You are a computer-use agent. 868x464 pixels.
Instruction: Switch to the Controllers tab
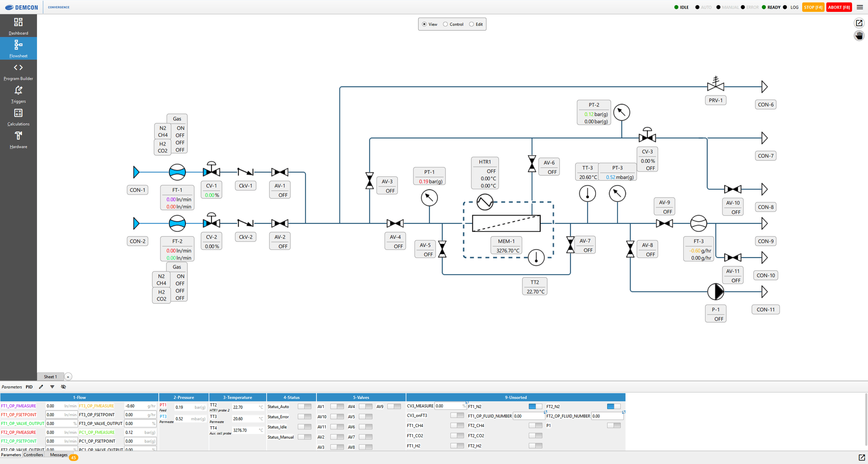point(33,454)
